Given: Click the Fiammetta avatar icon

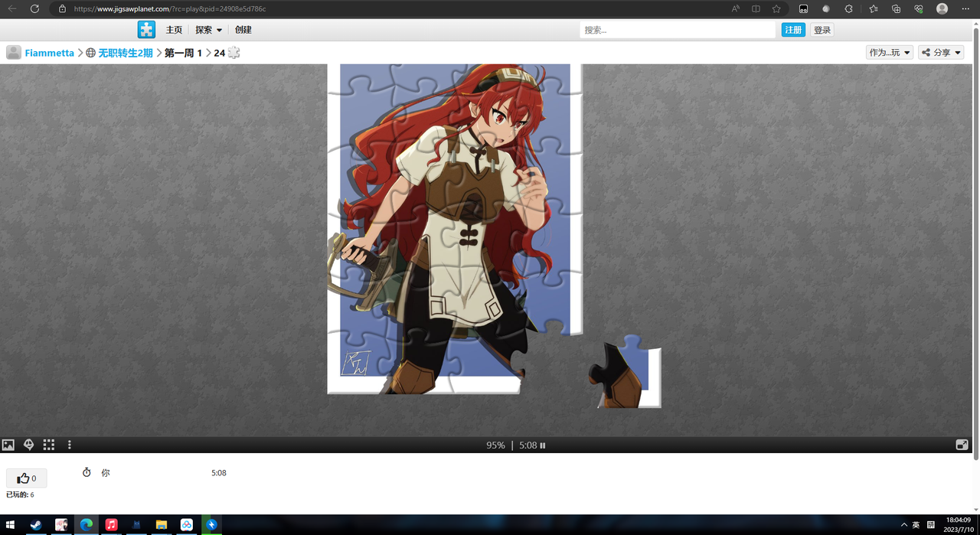Looking at the screenshot, I should pyautogui.click(x=14, y=52).
